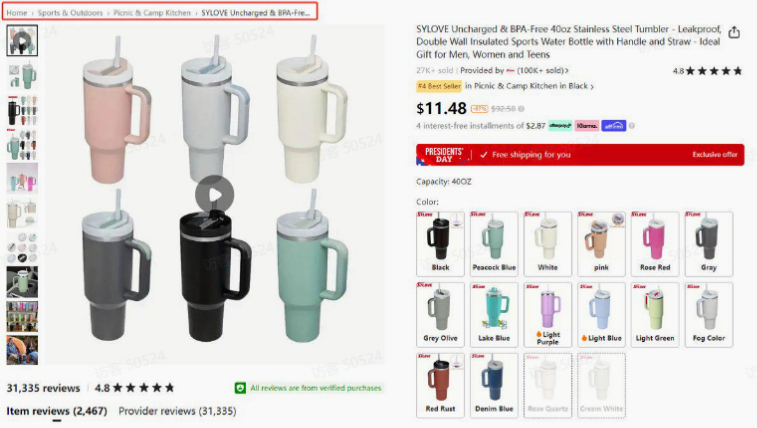757x428 pixels.
Task: Expand the #4 Best Seller category chevron
Action: 592,86
